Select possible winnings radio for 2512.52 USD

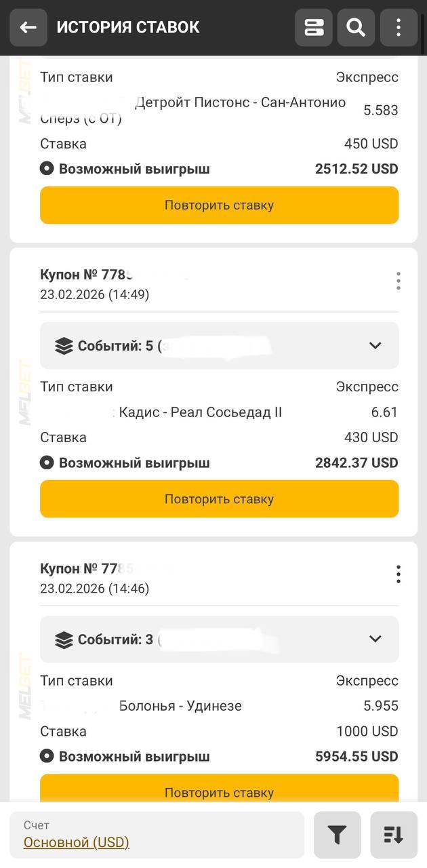[x=47, y=169]
